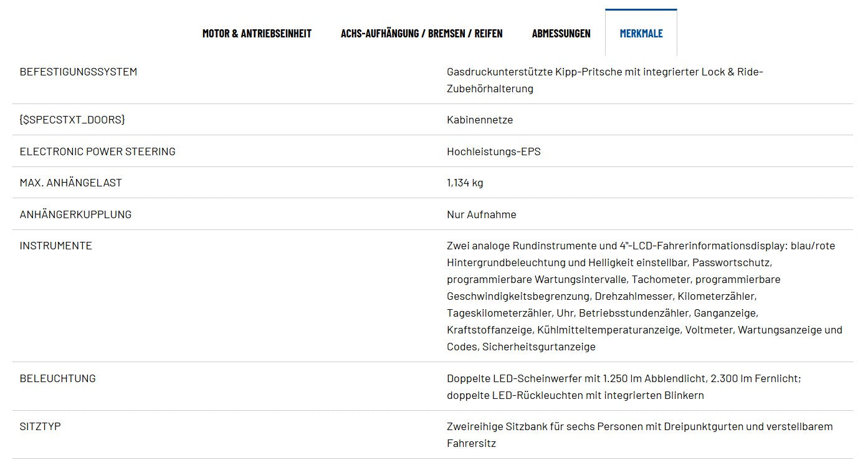868x470 pixels.
Task: Switch to Achs-Aufhängung / Bremsen / Reifen tab
Action: (421, 34)
